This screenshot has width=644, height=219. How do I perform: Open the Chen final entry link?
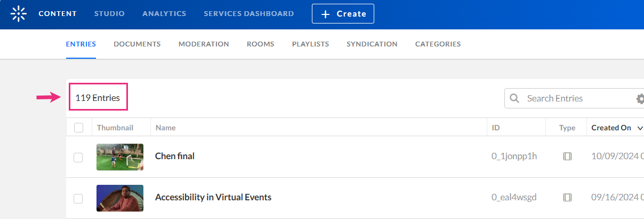(x=175, y=157)
